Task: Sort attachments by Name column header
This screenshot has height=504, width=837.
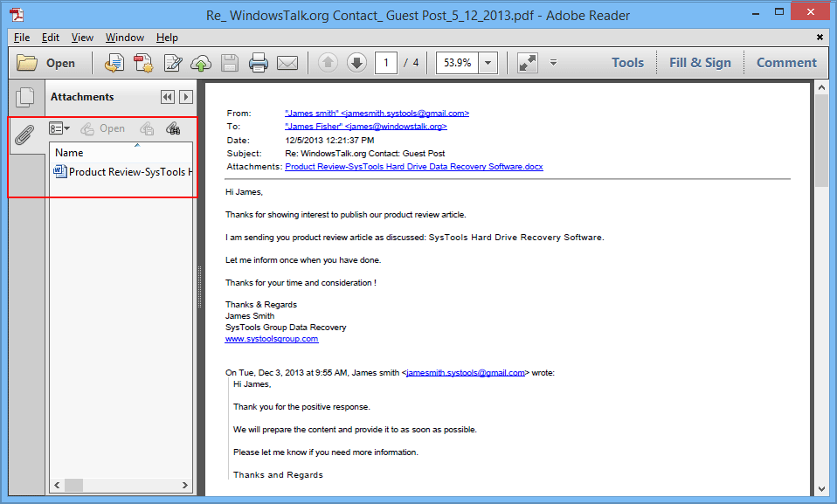Action: [121, 153]
